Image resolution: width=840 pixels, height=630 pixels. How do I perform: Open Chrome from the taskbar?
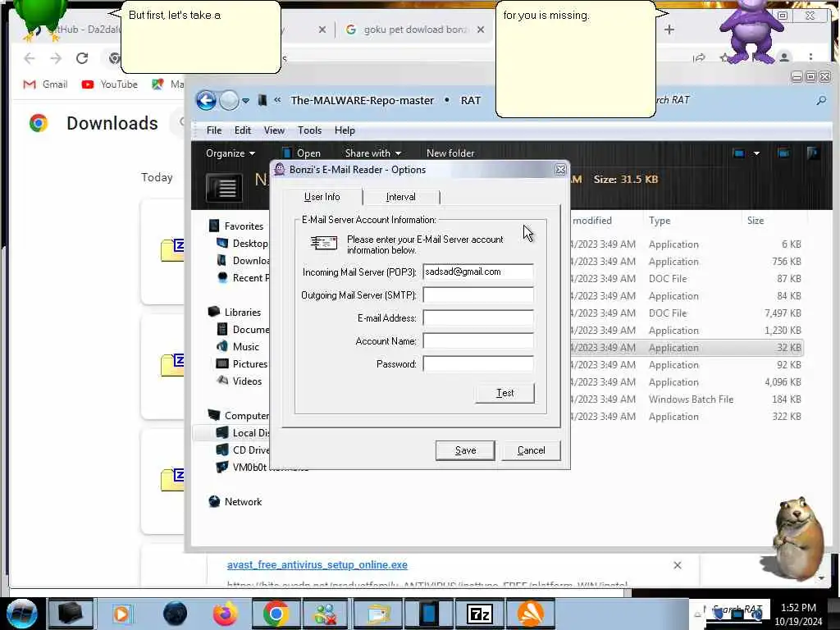(276, 614)
